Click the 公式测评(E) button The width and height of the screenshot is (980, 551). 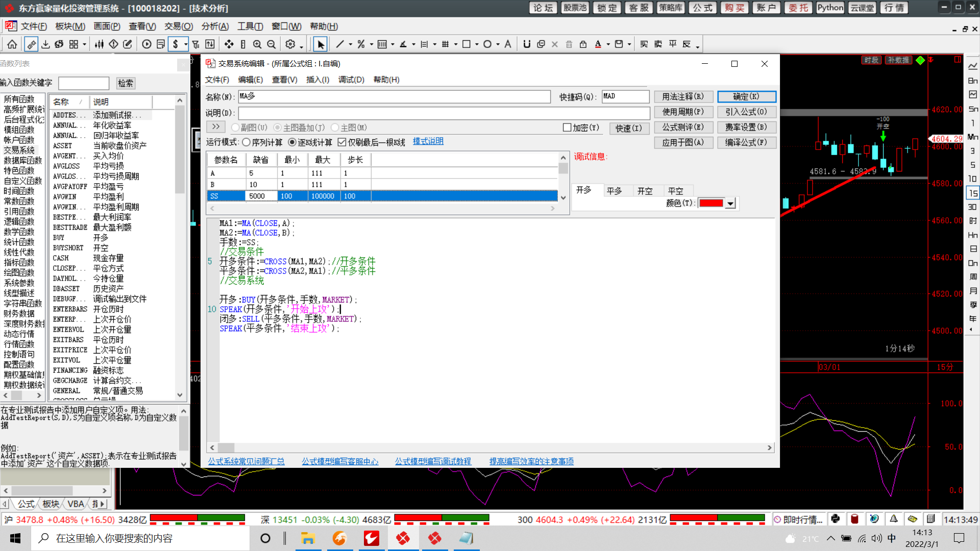coord(683,127)
